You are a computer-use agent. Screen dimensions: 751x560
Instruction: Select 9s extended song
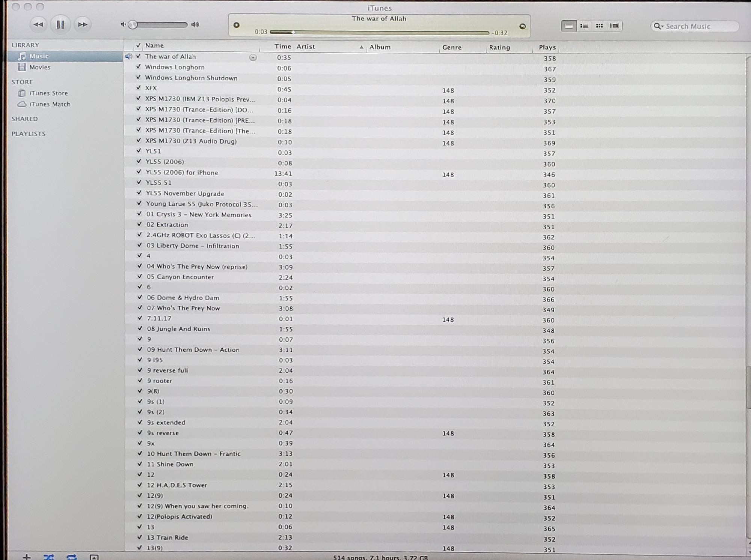[166, 423]
